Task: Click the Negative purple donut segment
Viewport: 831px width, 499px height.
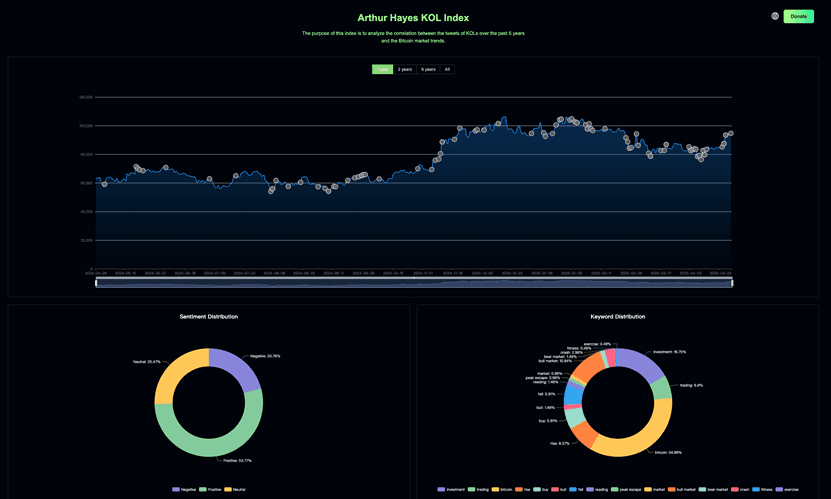Action: coord(237,364)
